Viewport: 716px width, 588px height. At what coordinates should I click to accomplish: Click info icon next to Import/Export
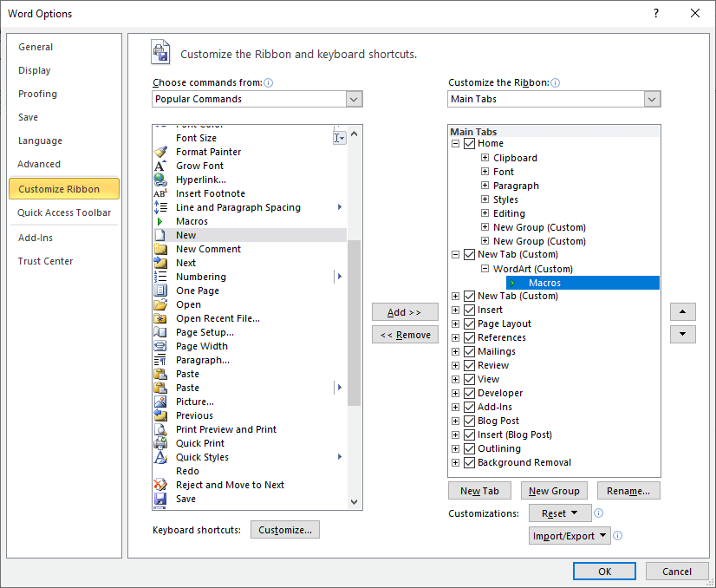pyautogui.click(x=617, y=535)
